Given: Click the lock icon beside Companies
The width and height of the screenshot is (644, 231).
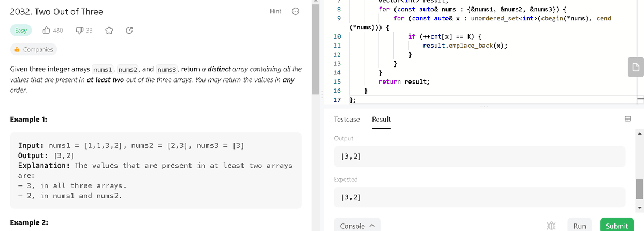Looking at the screenshot, I should coord(17,49).
